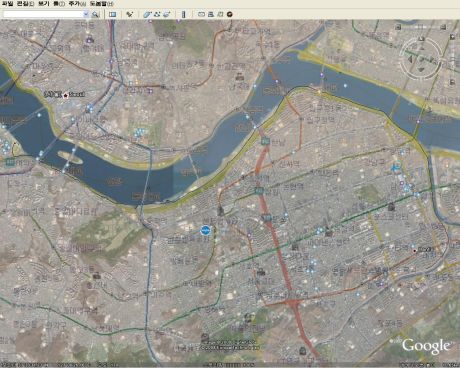Open the 도움말 menu
The width and height of the screenshot is (460, 368).
[101, 4]
